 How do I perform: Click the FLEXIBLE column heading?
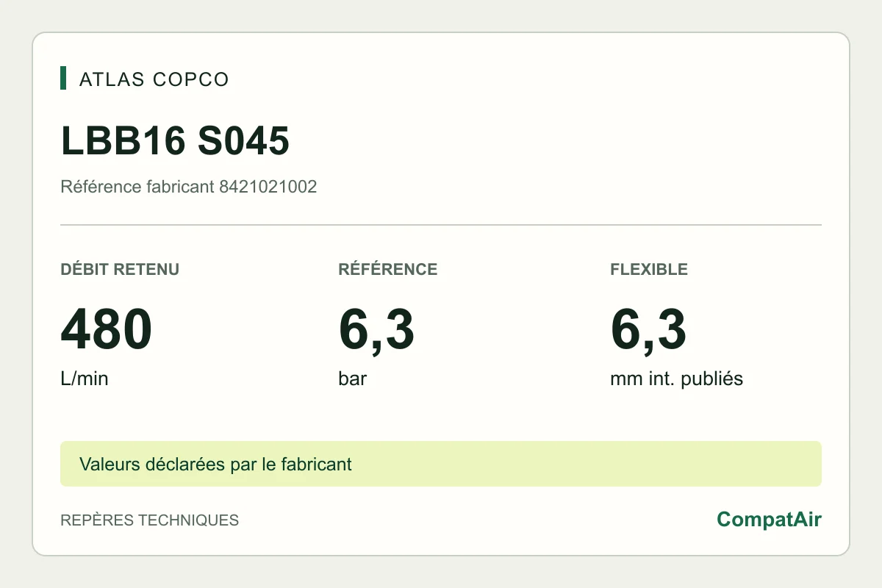pos(649,269)
